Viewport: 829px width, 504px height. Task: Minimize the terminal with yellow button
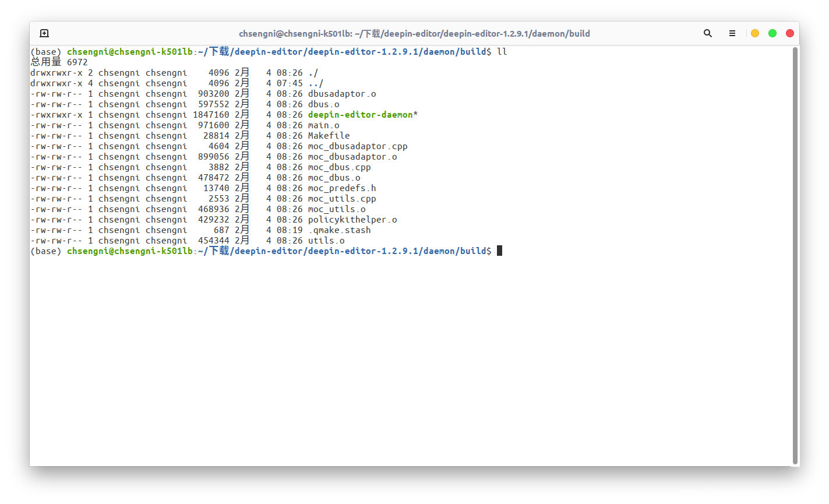755,33
